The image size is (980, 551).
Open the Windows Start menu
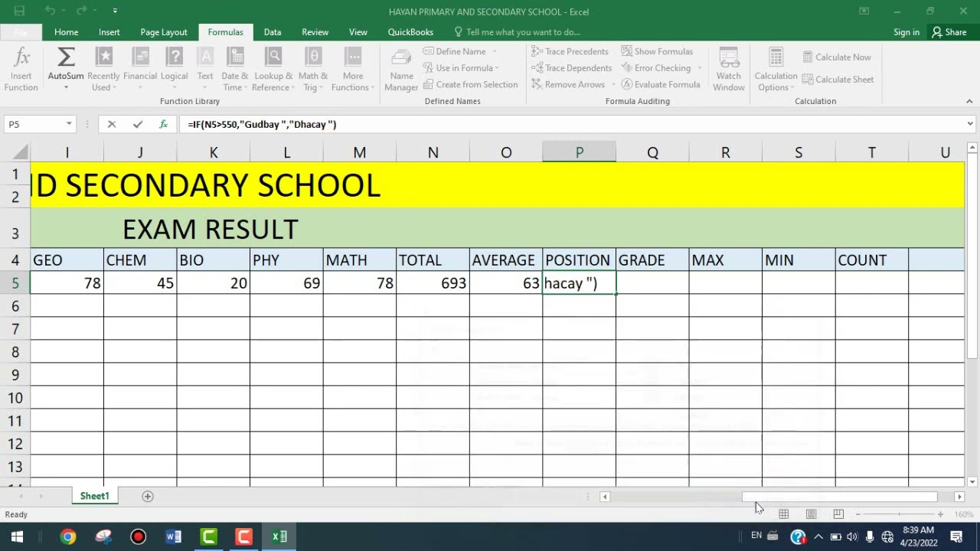[x=17, y=536]
